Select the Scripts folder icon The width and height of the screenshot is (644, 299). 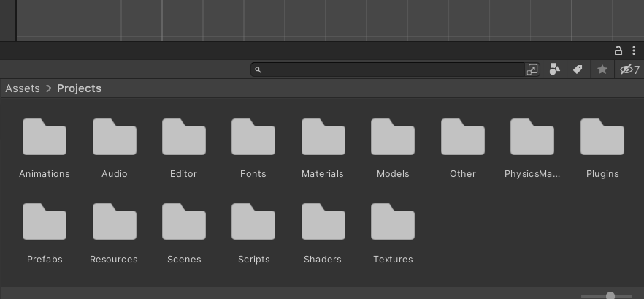tap(253, 222)
